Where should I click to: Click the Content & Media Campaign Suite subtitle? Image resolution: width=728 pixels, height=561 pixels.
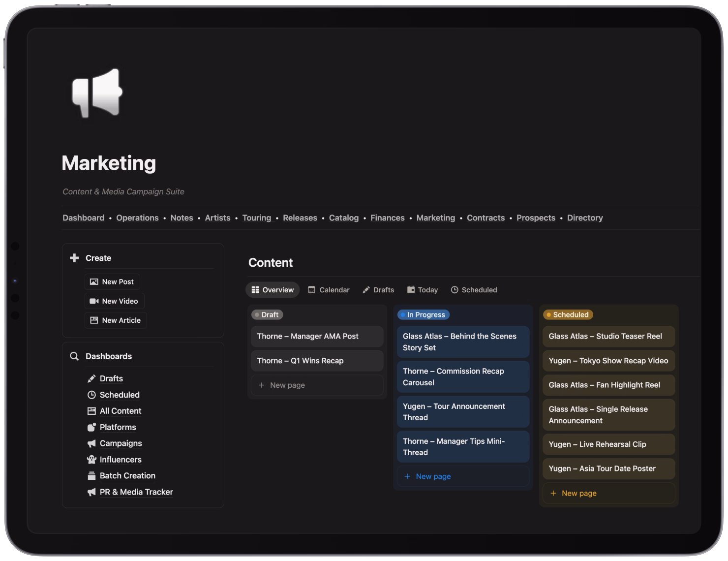point(123,192)
